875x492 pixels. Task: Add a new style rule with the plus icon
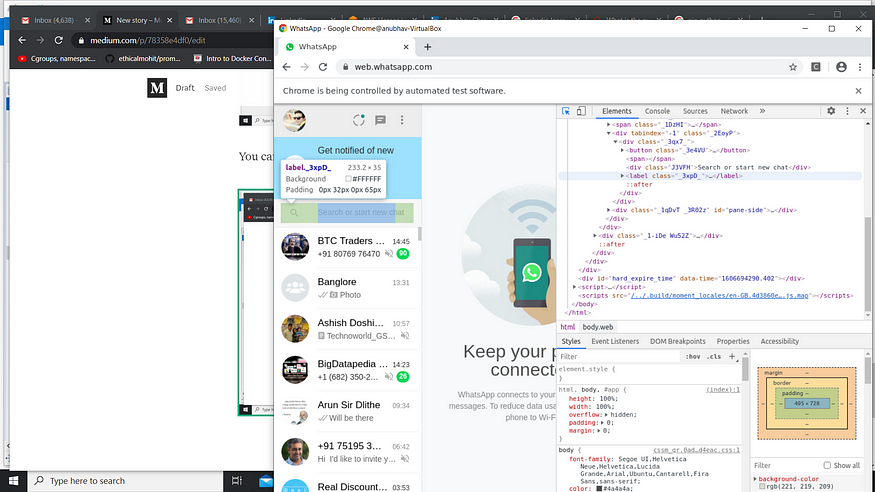[732, 356]
